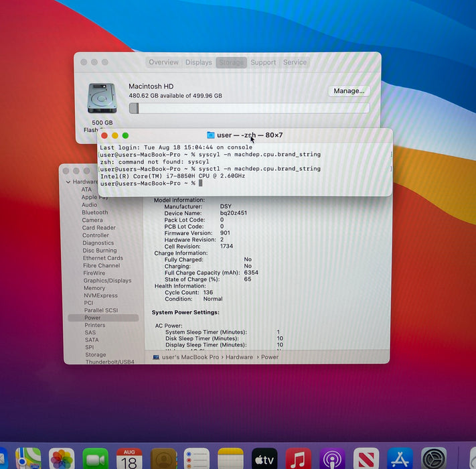Screen dimensions: 476x469
Task: Open News app in the Dock
Action: (x=366, y=458)
